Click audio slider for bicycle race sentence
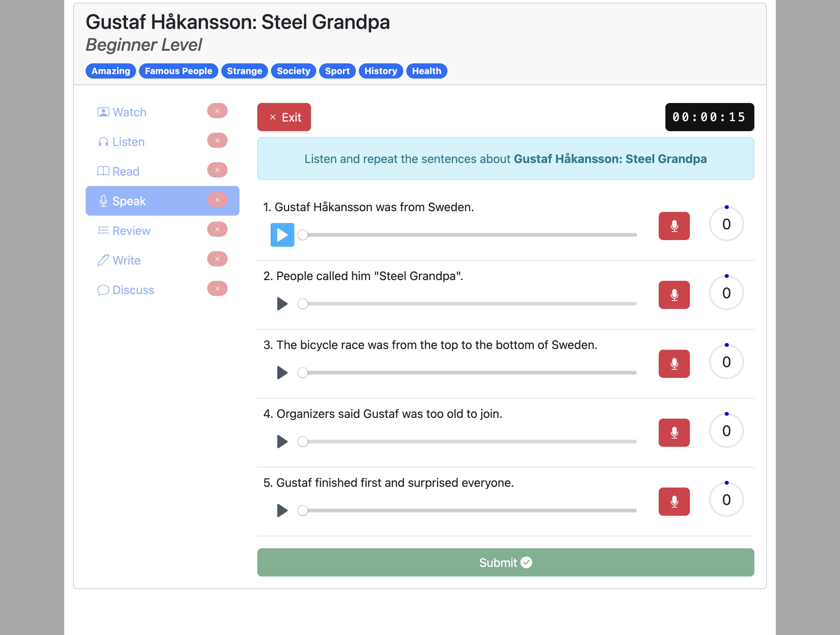The width and height of the screenshot is (840, 635). click(x=467, y=373)
